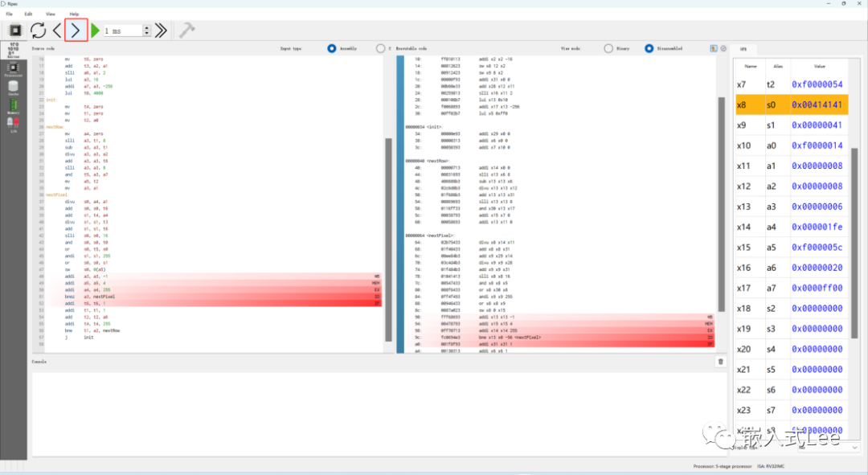Viewport: 868px width, 475px height.
Task: Click x17 value 0x0000ff00
Action: point(817,288)
